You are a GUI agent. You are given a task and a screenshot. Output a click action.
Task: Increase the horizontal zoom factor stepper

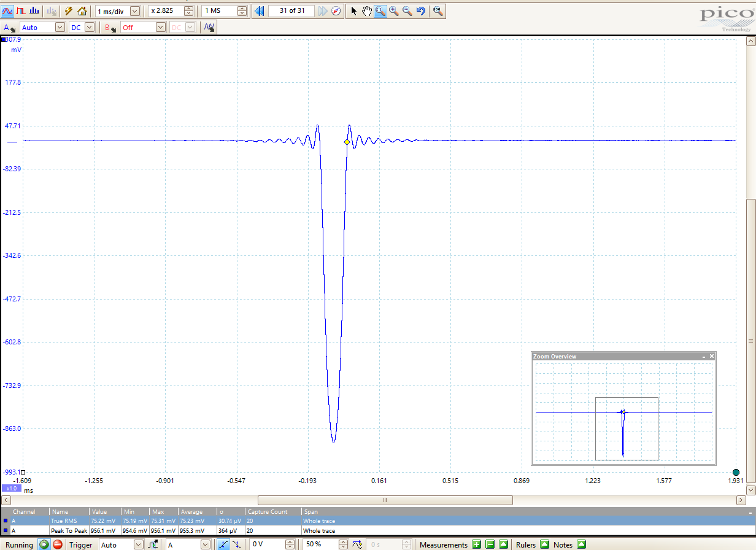pos(188,9)
